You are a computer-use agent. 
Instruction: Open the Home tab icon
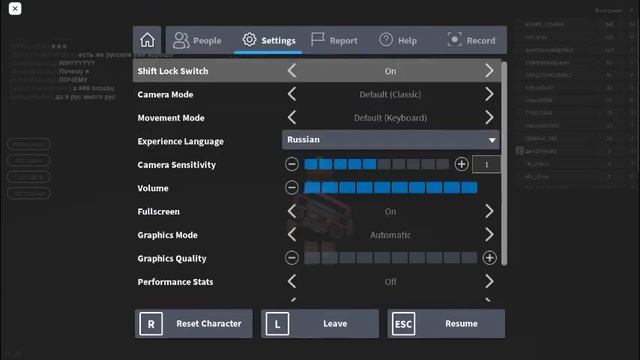147,40
